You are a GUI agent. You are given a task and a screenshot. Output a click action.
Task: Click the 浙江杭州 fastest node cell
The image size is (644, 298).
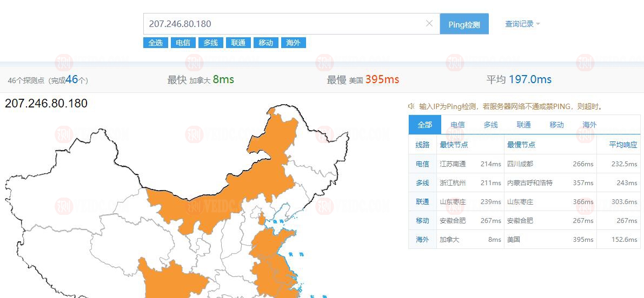[453, 183]
